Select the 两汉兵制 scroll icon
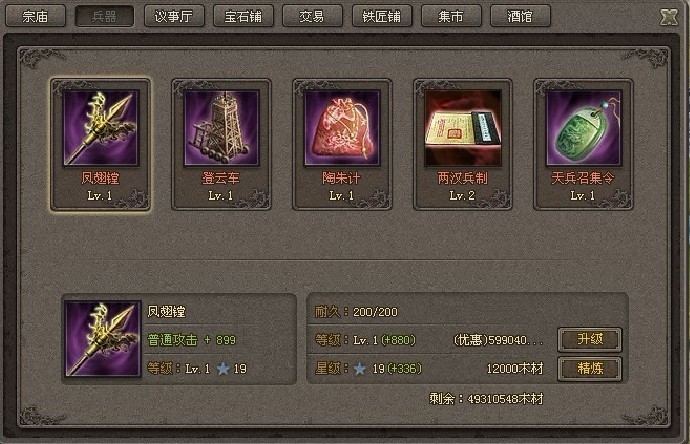Viewport: 690px width, 444px height. 462,128
